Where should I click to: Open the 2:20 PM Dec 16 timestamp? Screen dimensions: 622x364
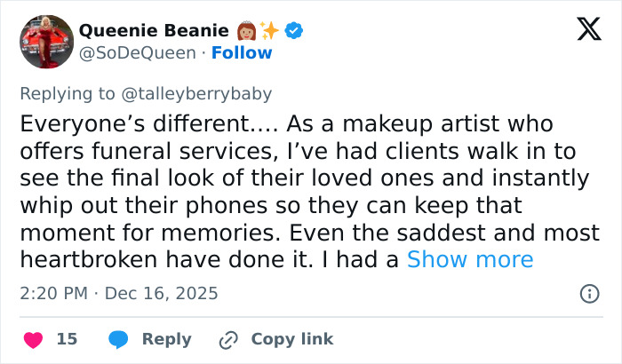coord(119,293)
